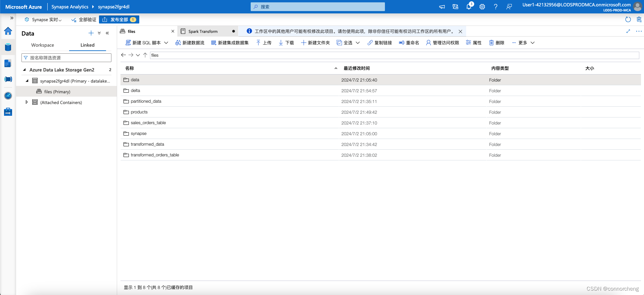Click the files path input field

tap(394, 55)
